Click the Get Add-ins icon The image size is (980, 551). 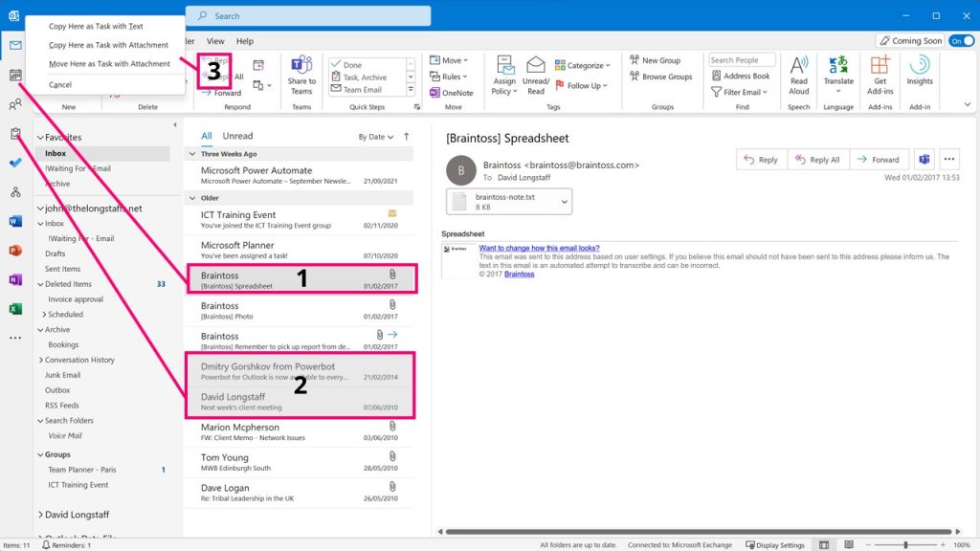(x=880, y=75)
